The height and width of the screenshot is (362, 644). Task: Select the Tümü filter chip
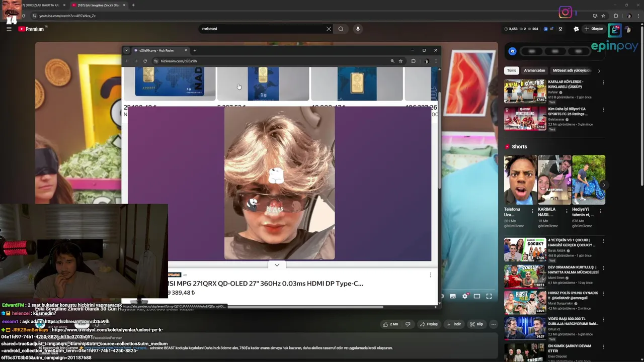click(x=511, y=70)
